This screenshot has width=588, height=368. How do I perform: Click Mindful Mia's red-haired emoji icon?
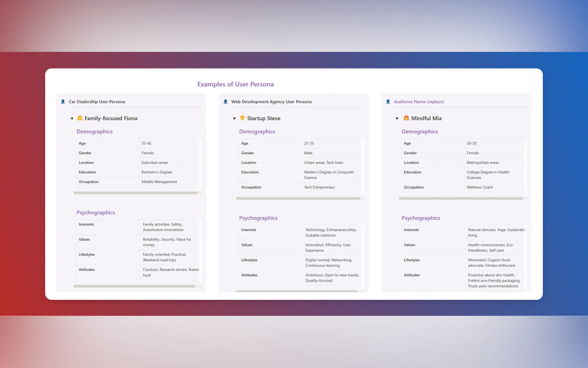(x=406, y=118)
